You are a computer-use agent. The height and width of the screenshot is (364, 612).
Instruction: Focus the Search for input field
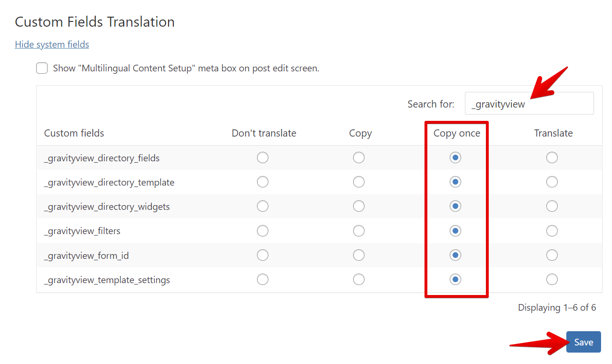pyautogui.click(x=529, y=103)
